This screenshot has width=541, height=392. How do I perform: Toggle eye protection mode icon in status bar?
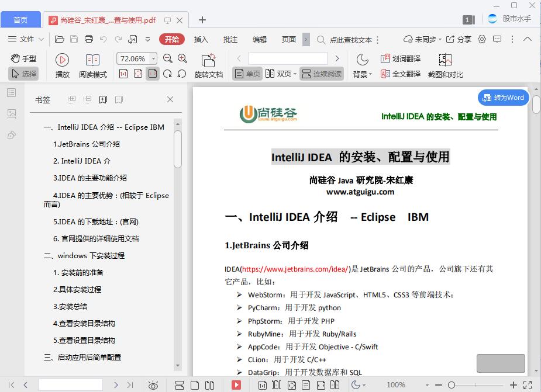coord(153,385)
